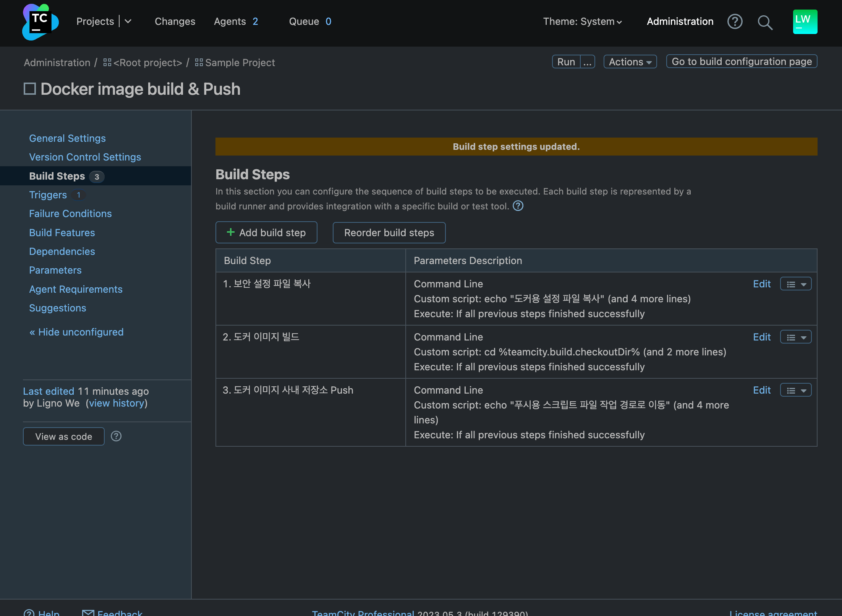Open the LW user avatar menu
842x616 pixels.
[x=805, y=22]
